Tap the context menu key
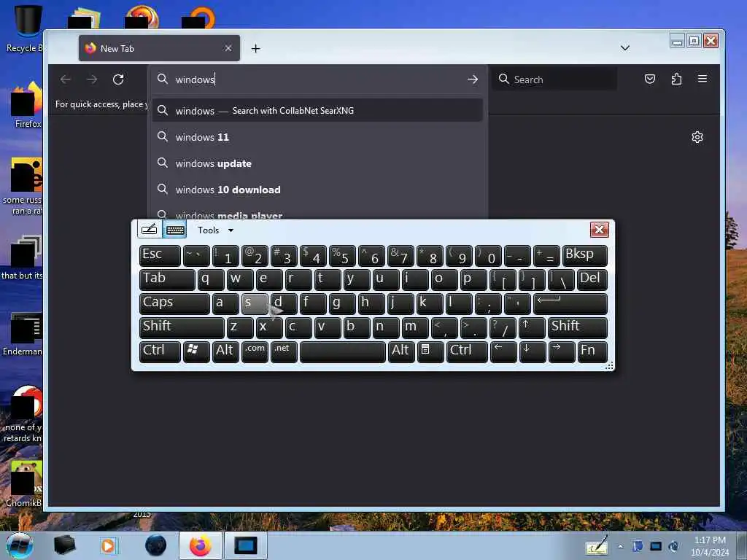747x560 pixels. 430,351
